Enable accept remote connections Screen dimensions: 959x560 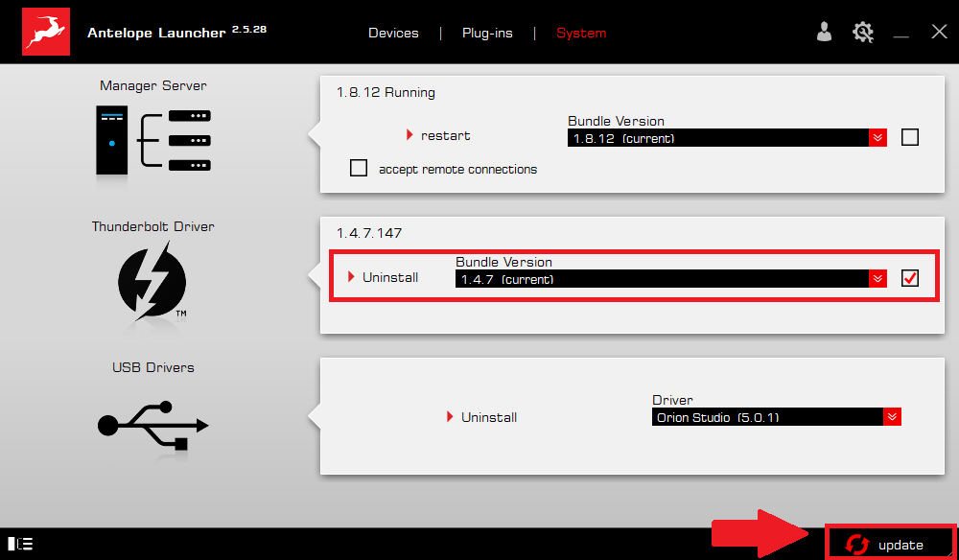[358, 167]
